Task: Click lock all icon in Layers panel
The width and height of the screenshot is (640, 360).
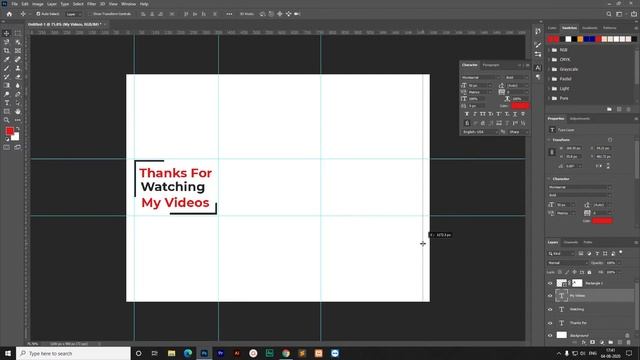Action: [589, 272]
